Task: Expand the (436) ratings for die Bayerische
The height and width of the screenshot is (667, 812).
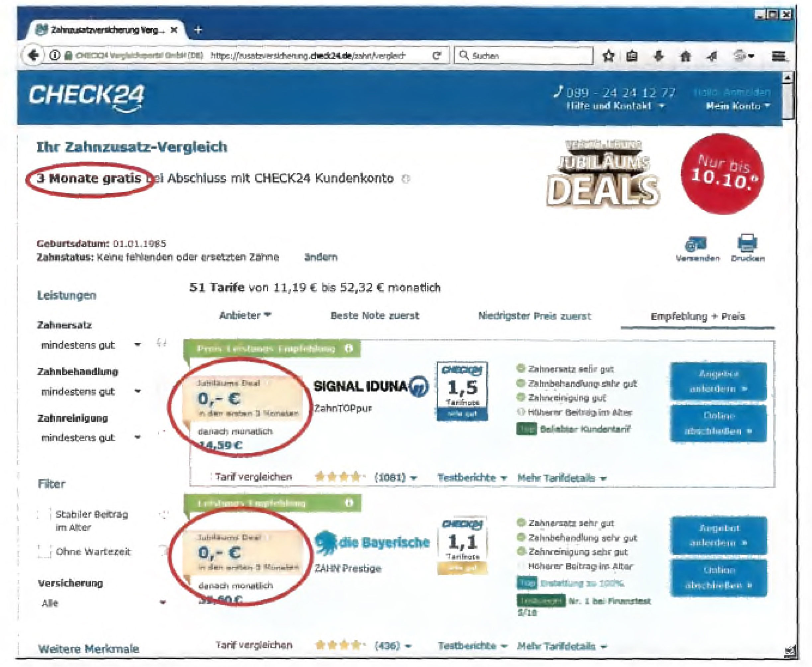Action: click(x=393, y=645)
